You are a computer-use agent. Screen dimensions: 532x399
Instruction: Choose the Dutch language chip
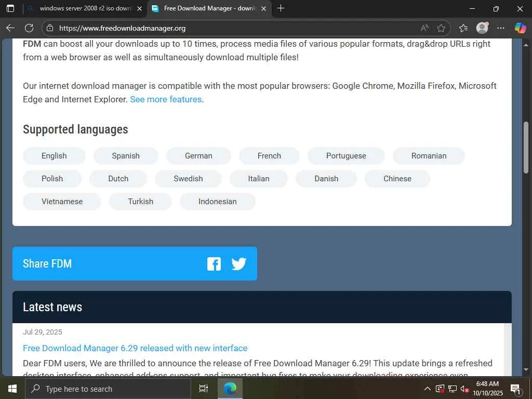[118, 179]
